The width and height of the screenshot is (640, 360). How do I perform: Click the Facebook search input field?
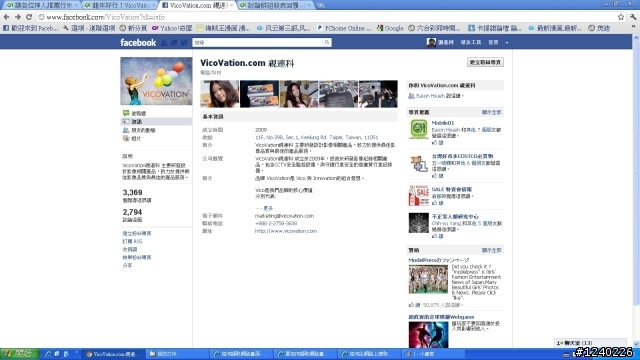pos(258,42)
